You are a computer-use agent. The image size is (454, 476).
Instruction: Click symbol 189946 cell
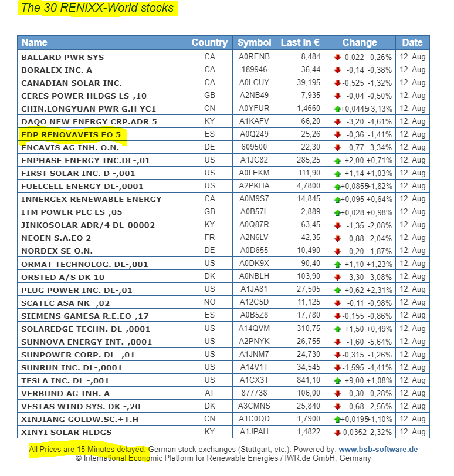tap(255, 69)
